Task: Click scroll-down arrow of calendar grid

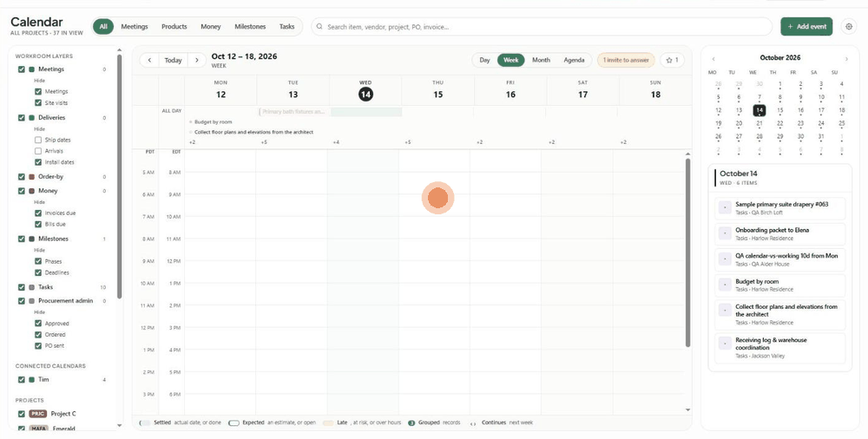Action: click(688, 410)
